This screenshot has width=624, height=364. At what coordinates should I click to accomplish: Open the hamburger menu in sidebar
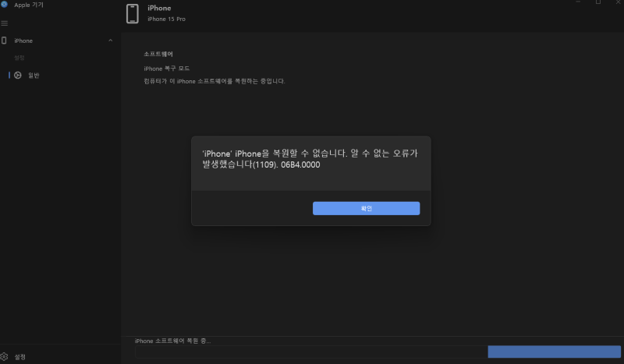click(x=5, y=23)
